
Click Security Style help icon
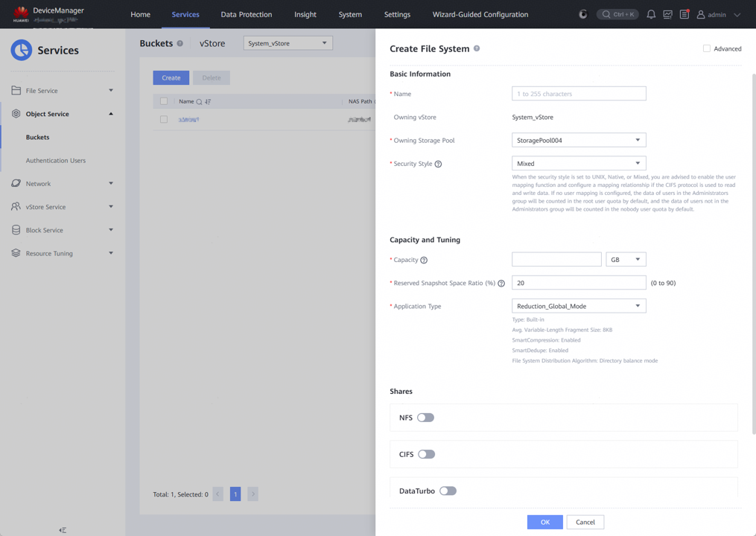438,164
